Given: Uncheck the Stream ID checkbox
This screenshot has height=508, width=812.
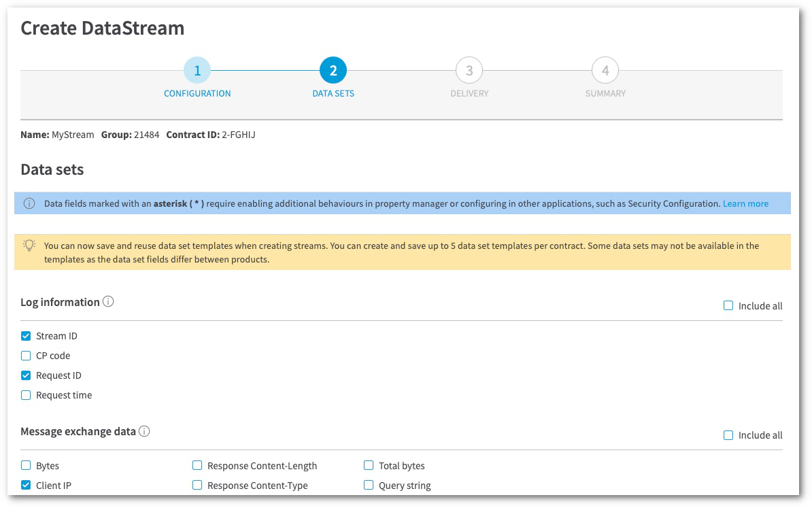Looking at the screenshot, I should [26, 336].
